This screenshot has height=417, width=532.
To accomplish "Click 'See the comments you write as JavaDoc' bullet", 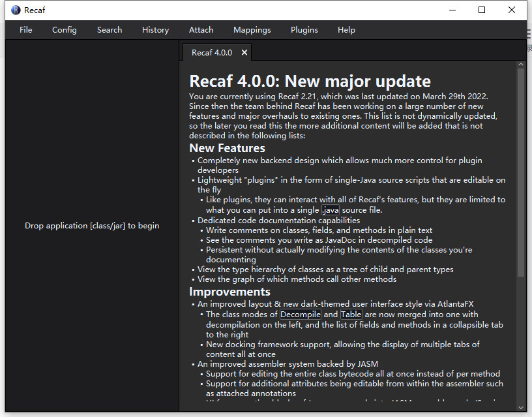I will pos(319,240).
